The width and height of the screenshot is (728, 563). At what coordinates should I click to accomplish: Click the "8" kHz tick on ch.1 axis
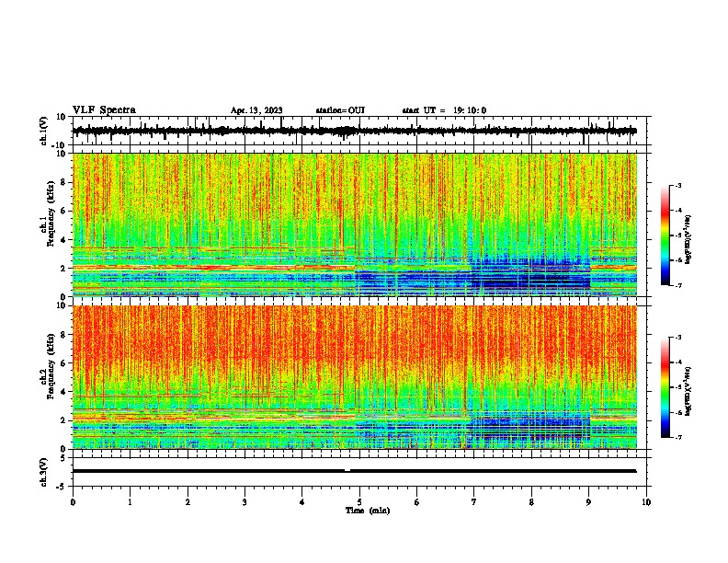pos(64,182)
